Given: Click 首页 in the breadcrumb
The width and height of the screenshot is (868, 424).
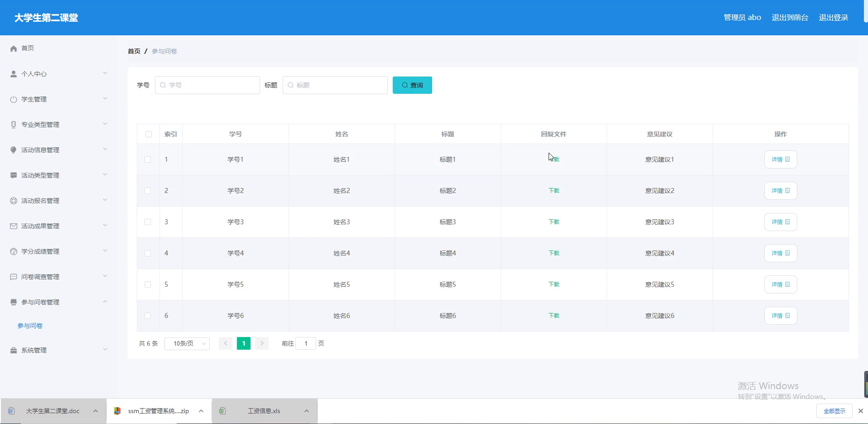Looking at the screenshot, I should (x=134, y=51).
